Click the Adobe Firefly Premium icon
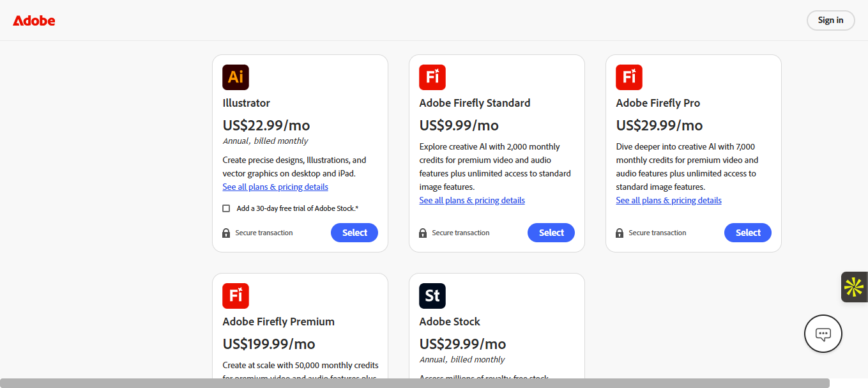This screenshot has height=388, width=868. tap(236, 296)
